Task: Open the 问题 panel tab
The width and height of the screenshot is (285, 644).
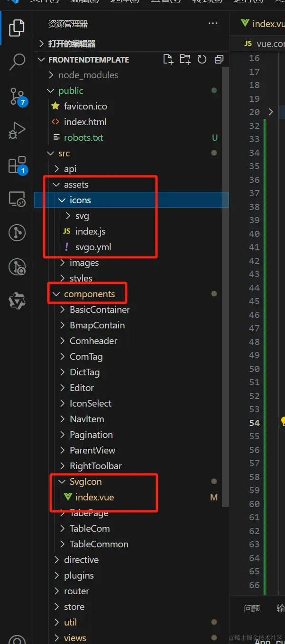Action: click(251, 609)
